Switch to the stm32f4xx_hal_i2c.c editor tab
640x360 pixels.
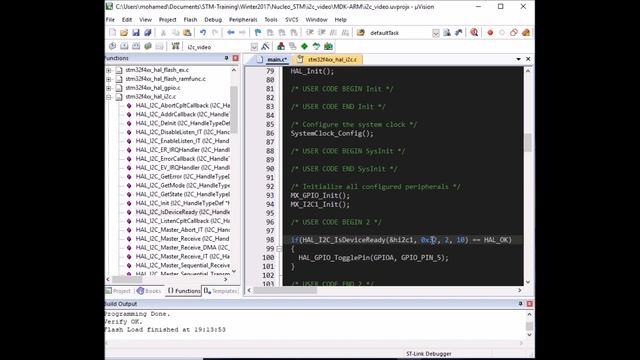328,60
